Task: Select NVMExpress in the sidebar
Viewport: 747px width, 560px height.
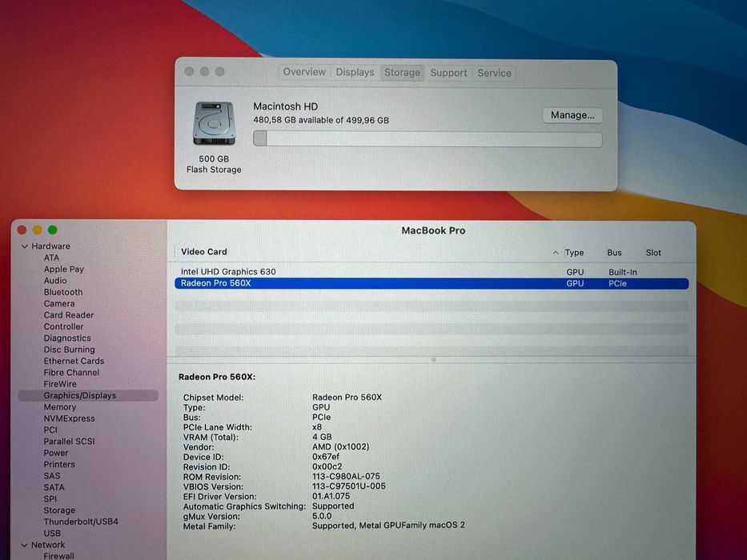Action: [69, 418]
